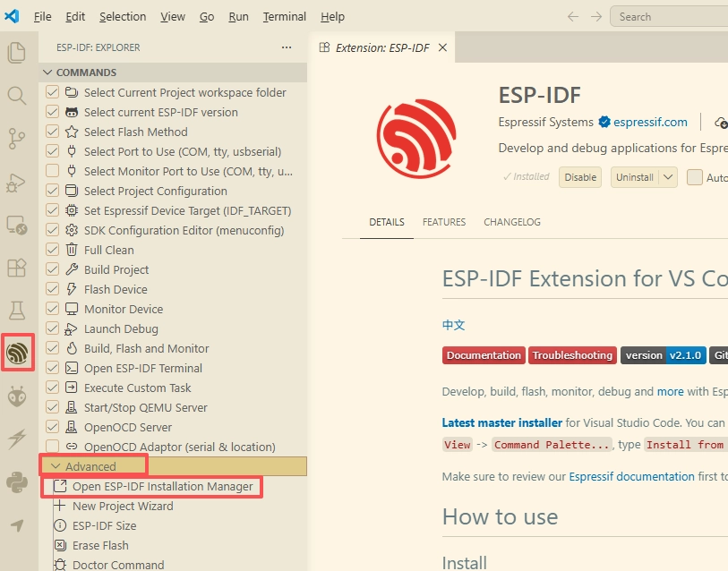Viewport: 728px width, 571px height.
Task: Click the red Documentation badge
Action: coord(484,355)
